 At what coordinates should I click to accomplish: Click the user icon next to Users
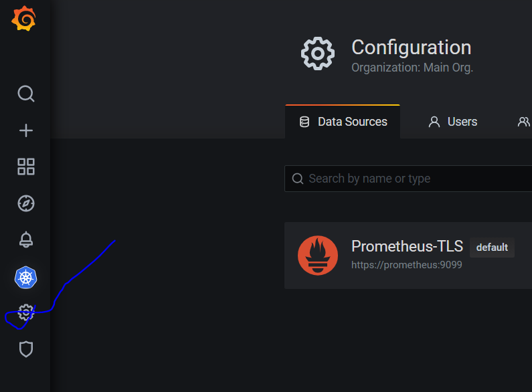pyautogui.click(x=434, y=122)
